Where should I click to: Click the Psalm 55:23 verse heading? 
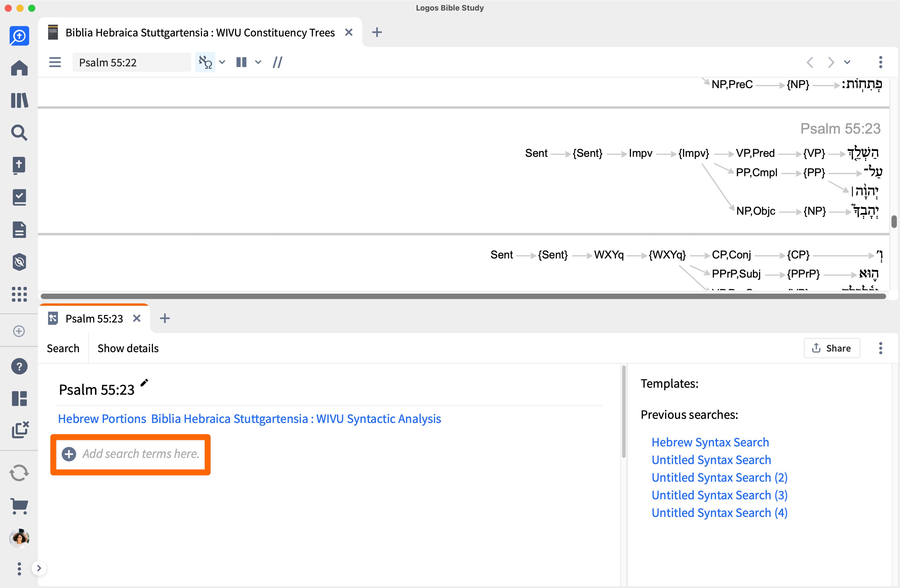[840, 129]
